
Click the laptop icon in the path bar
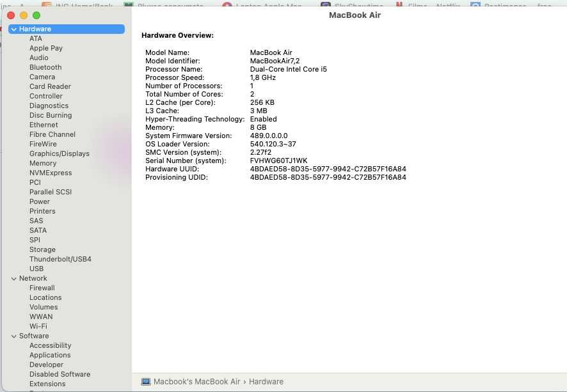tap(146, 382)
